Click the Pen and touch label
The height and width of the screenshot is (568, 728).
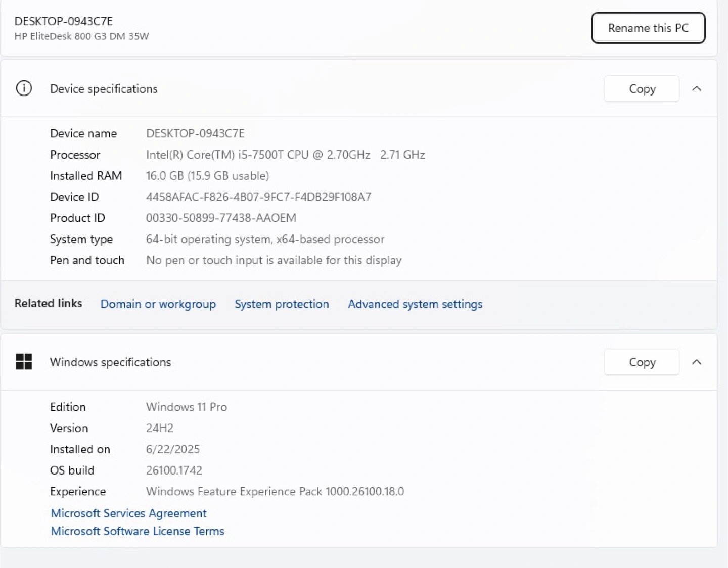pos(87,261)
